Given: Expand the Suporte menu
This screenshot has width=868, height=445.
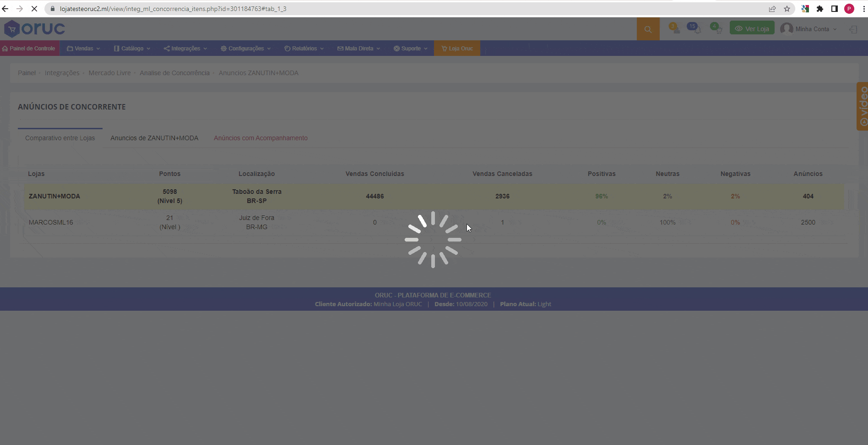Looking at the screenshot, I should (x=411, y=48).
